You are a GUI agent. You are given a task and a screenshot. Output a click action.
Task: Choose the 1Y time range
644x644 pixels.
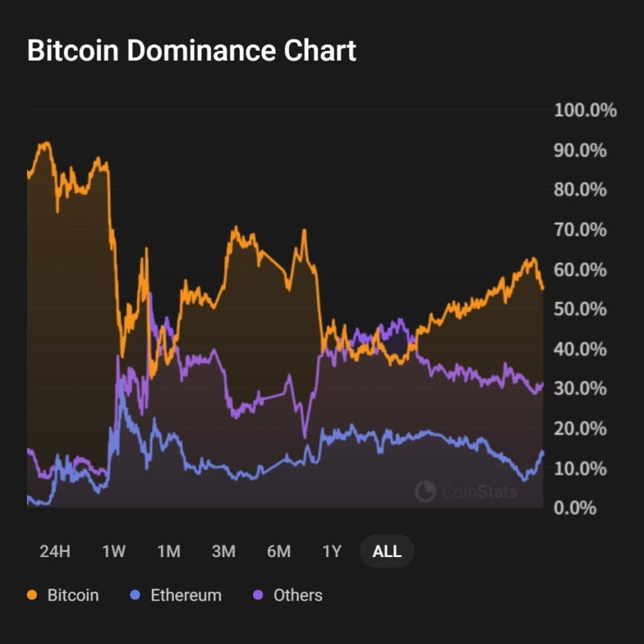point(332,551)
